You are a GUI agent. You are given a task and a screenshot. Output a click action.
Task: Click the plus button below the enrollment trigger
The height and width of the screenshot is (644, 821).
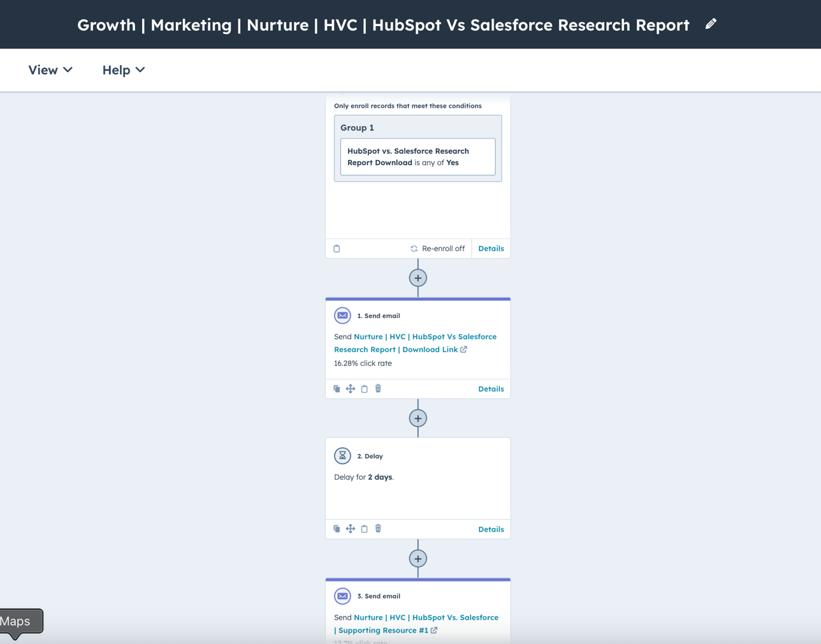coord(418,278)
